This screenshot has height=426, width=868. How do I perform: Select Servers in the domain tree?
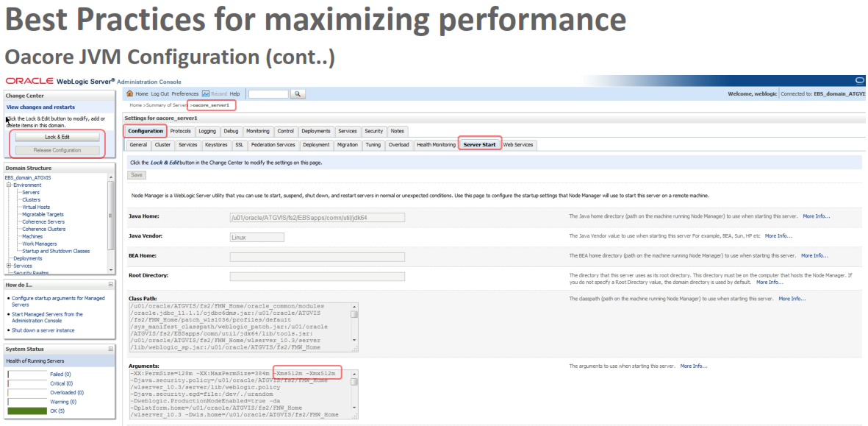pos(31,192)
